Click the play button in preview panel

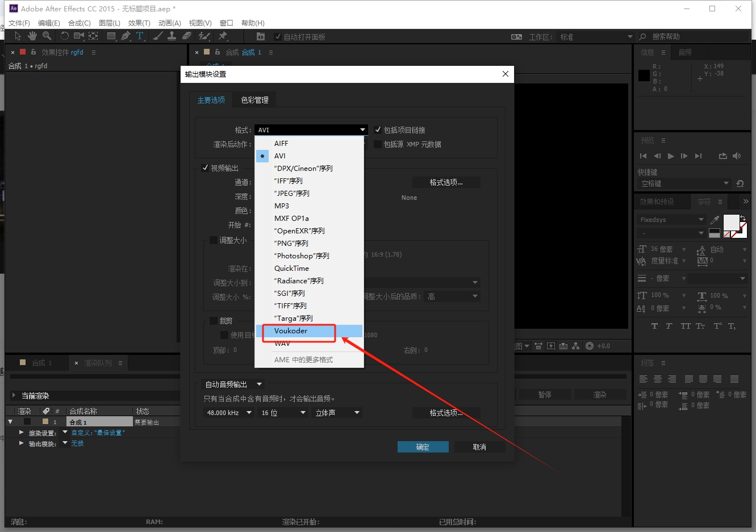(671, 156)
